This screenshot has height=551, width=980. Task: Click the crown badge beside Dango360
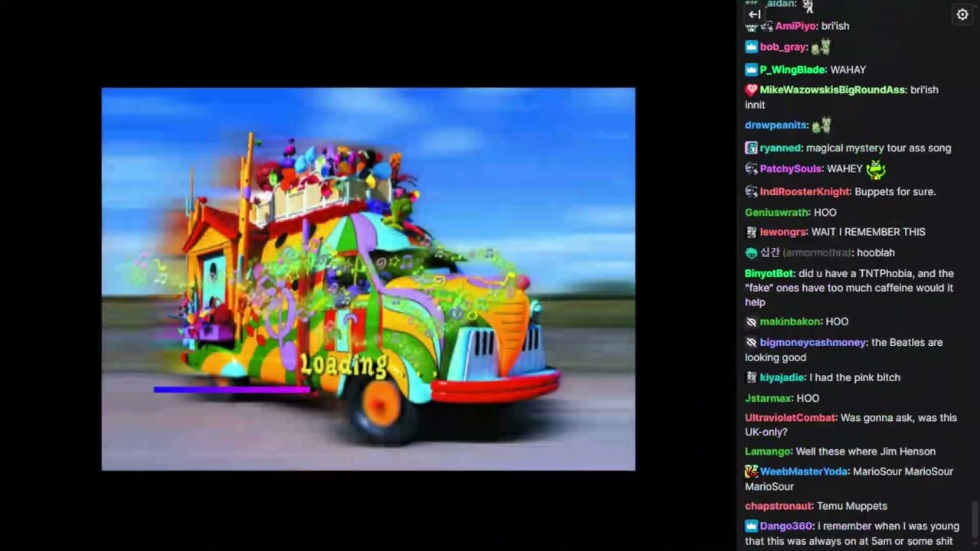[751, 526]
